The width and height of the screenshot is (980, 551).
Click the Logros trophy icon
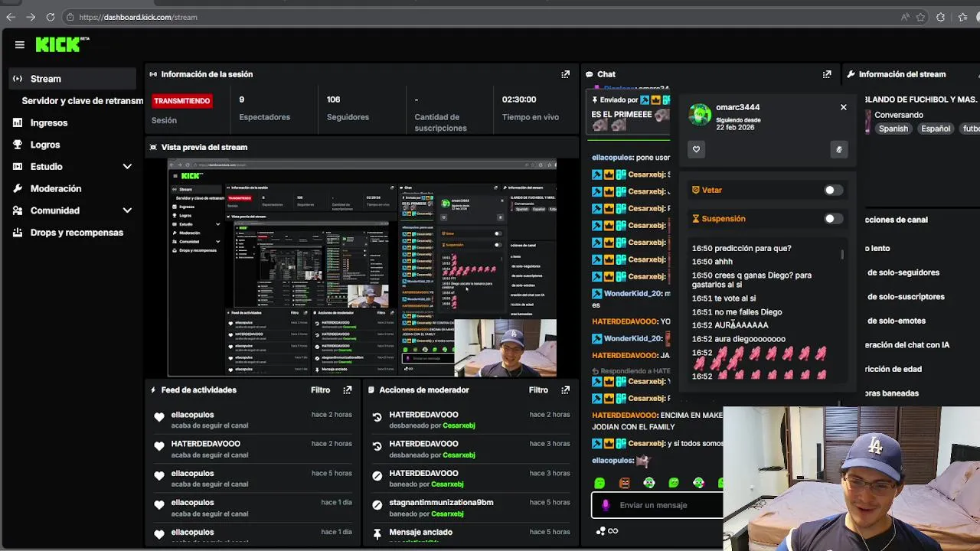(x=18, y=145)
